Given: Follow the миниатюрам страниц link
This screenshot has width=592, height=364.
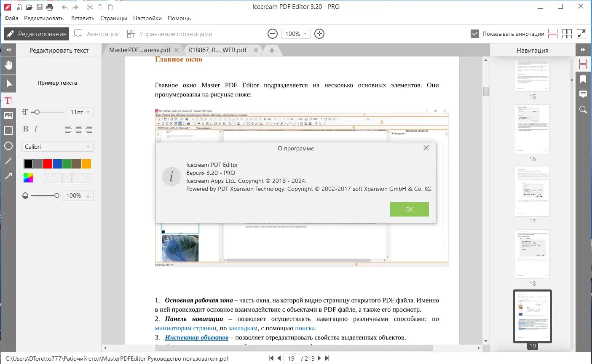Looking at the screenshot, I should [x=186, y=328].
